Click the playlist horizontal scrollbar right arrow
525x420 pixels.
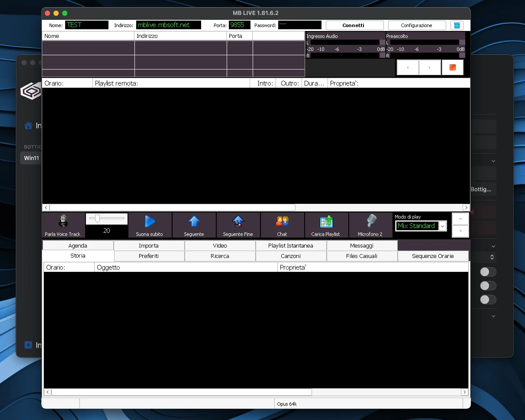pyautogui.click(x=466, y=208)
